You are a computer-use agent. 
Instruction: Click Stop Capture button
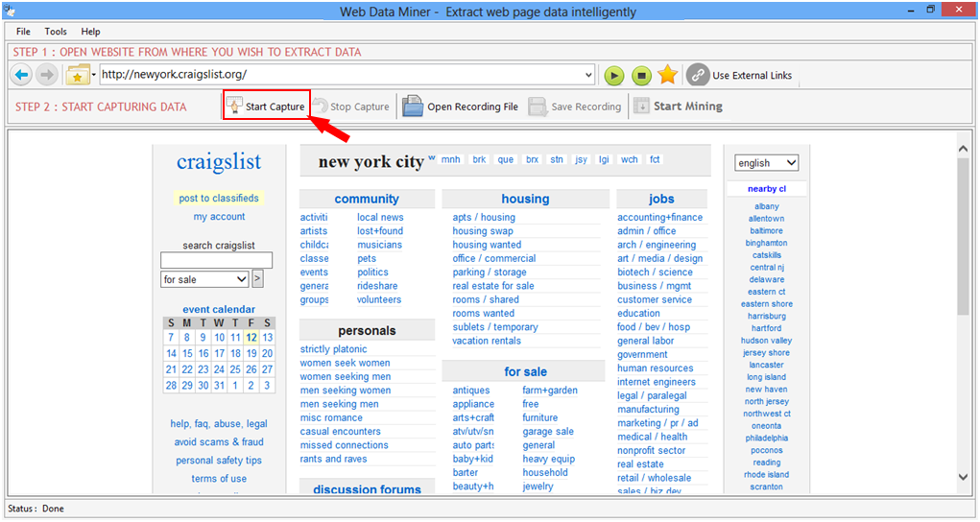coord(351,107)
